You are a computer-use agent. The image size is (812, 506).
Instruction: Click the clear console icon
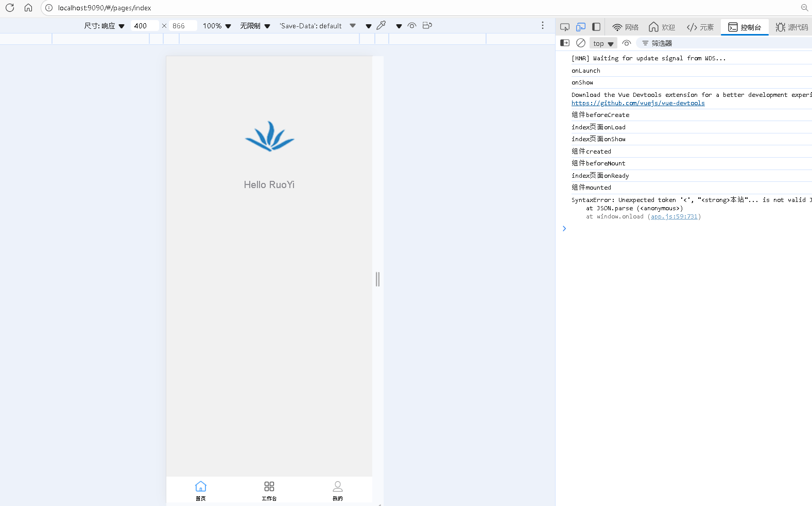tap(581, 43)
